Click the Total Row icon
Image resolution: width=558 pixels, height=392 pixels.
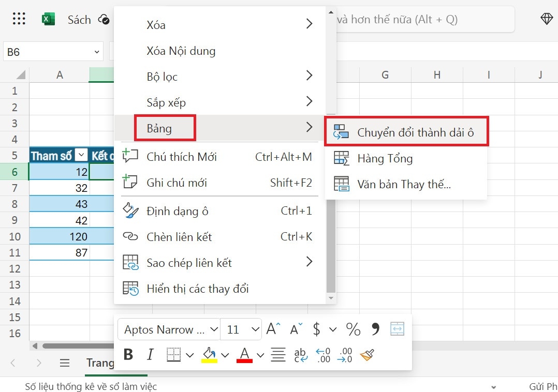pyautogui.click(x=341, y=158)
